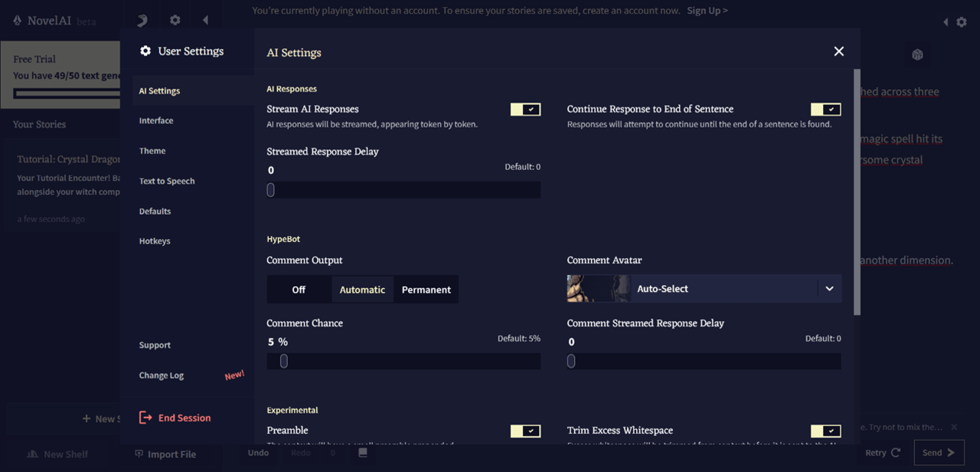Click the Retry circular arrow icon

point(896,453)
